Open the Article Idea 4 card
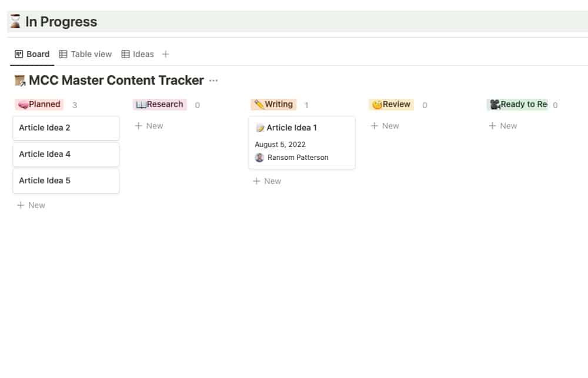The width and height of the screenshot is (588, 378). pyautogui.click(x=66, y=154)
